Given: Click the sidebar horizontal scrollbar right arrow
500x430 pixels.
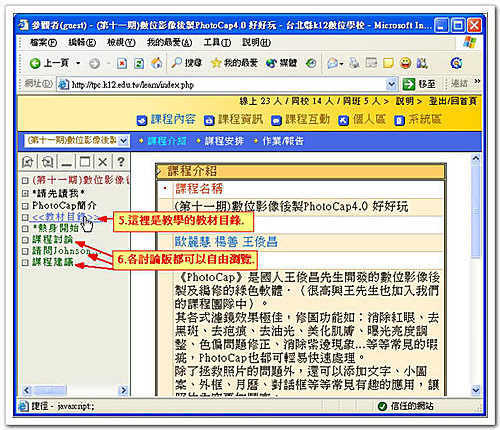Looking at the screenshot, I should (x=123, y=390).
